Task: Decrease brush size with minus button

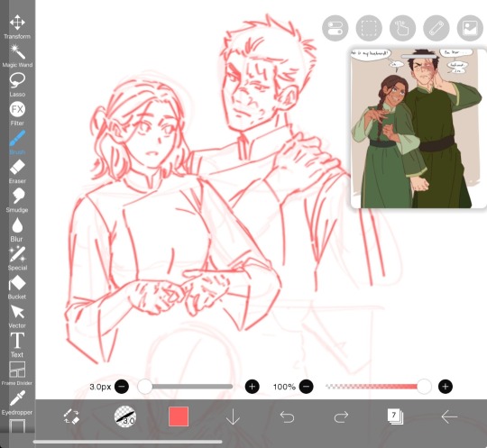Action: [x=122, y=387]
